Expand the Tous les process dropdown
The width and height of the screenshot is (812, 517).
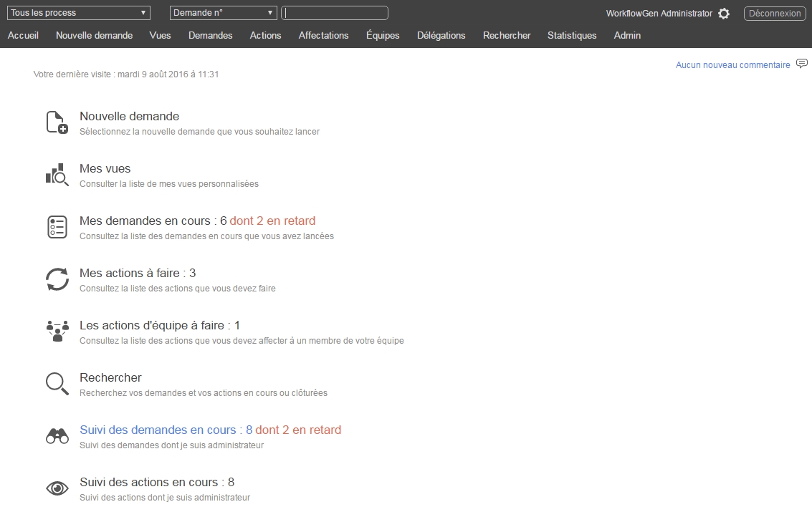(x=78, y=13)
